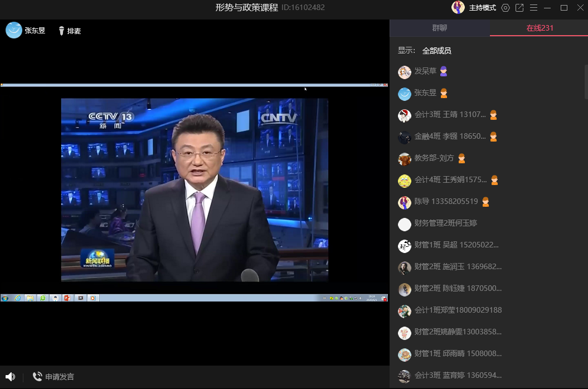
Task: Click the CCTV news video area
Action: tap(194, 189)
